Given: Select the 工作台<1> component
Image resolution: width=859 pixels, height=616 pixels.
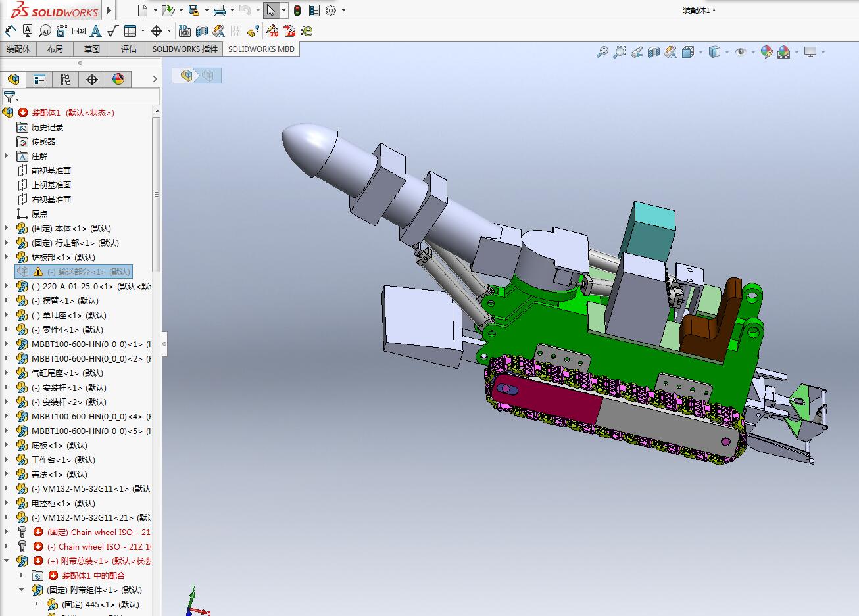Looking at the screenshot, I should pyautogui.click(x=63, y=460).
